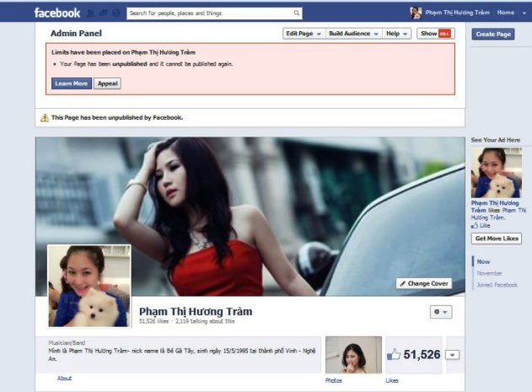Image resolution: width=532 pixels, height=392 pixels.
Task: Click the thumbs-up Likes icon
Action: click(x=394, y=355)
